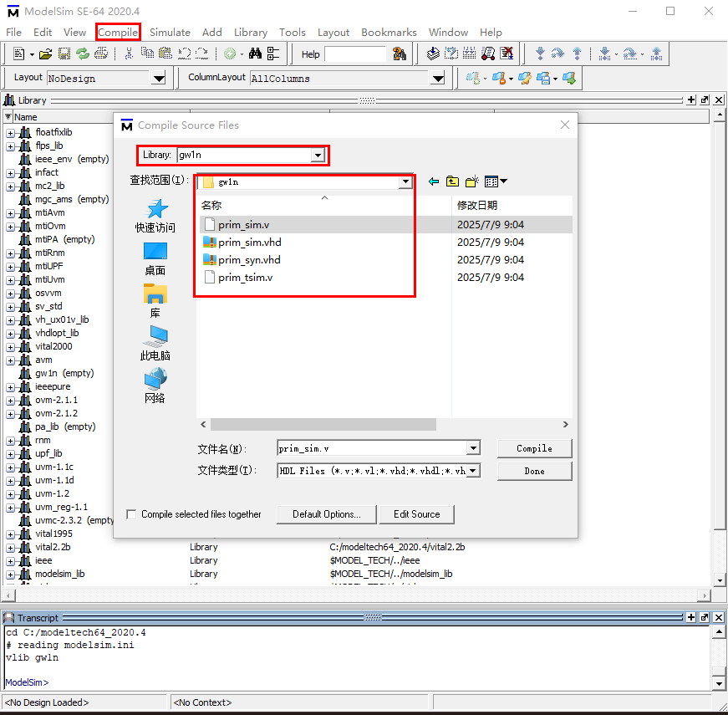The height and width of the screenshot is (715, 728).
Task: Select the prim_sim.vhd file
Action: click(250, 242)
